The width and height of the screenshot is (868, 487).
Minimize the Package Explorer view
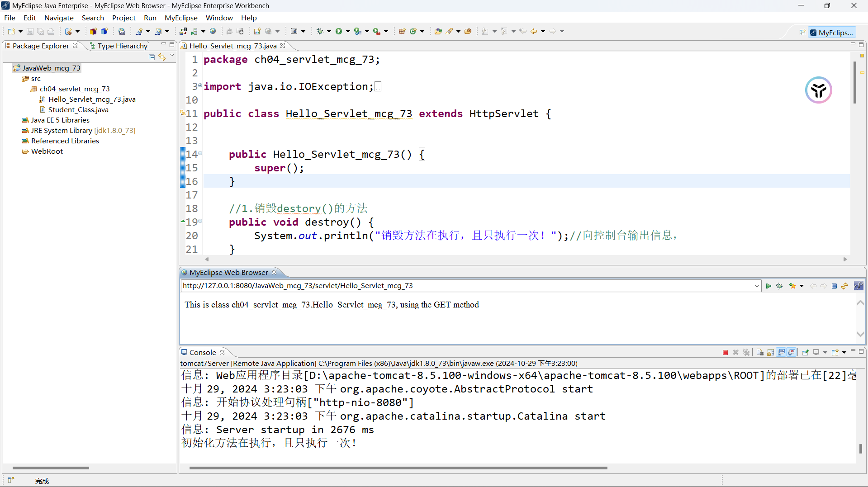[x=164, y=44]
